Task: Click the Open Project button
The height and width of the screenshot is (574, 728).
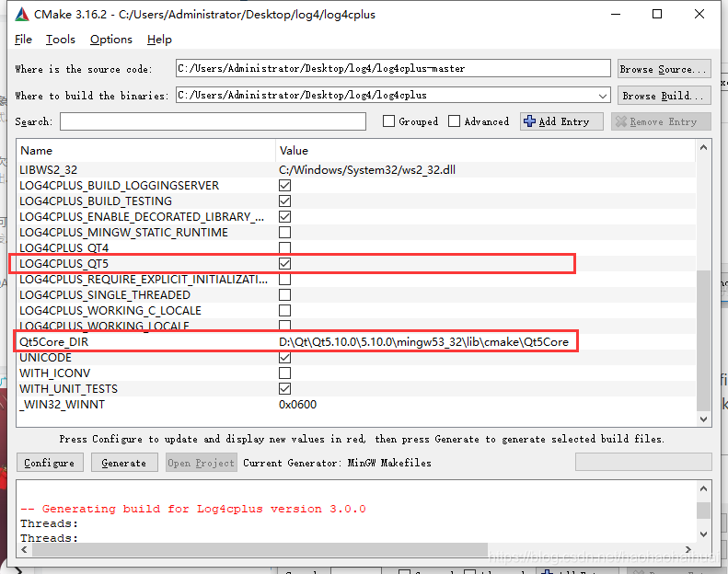Action: (x=201, y=463)
